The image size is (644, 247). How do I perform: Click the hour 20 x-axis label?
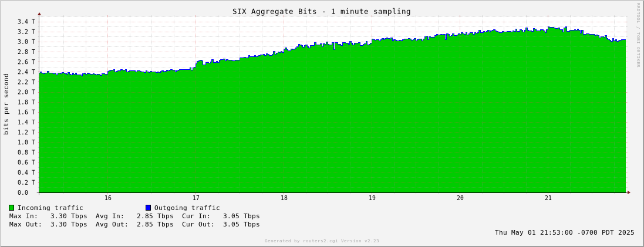tap(460, 198)
